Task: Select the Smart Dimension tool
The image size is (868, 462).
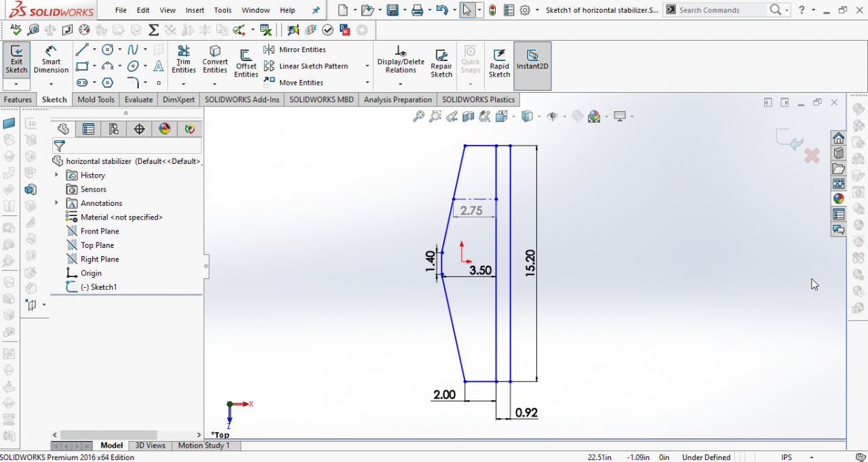Action: (51, 60)
